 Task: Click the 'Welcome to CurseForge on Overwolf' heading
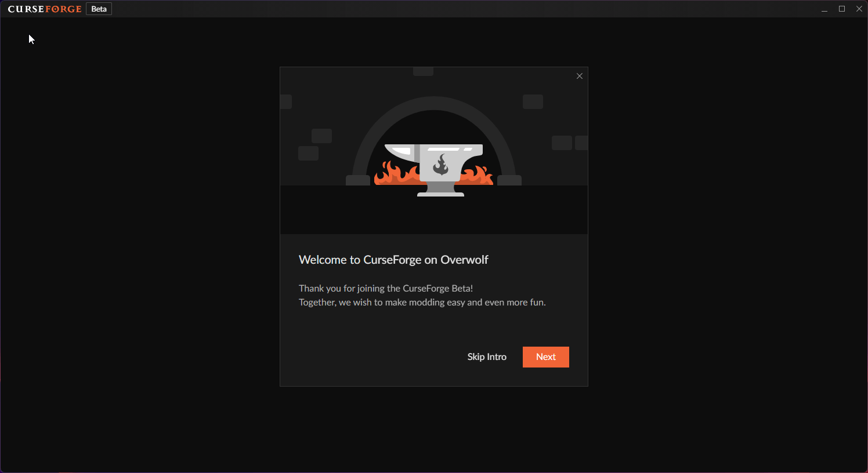(393, 260)
